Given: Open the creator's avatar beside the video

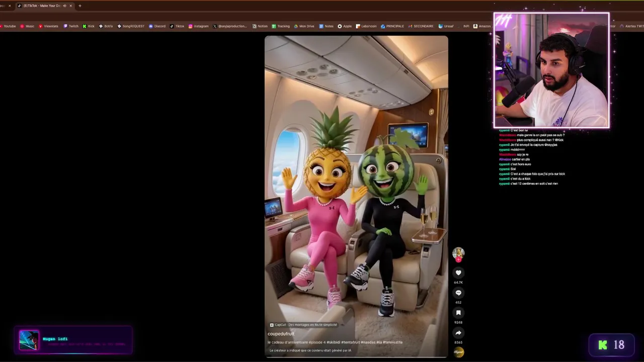Looking at the screenshot, I should coord(458,253).
